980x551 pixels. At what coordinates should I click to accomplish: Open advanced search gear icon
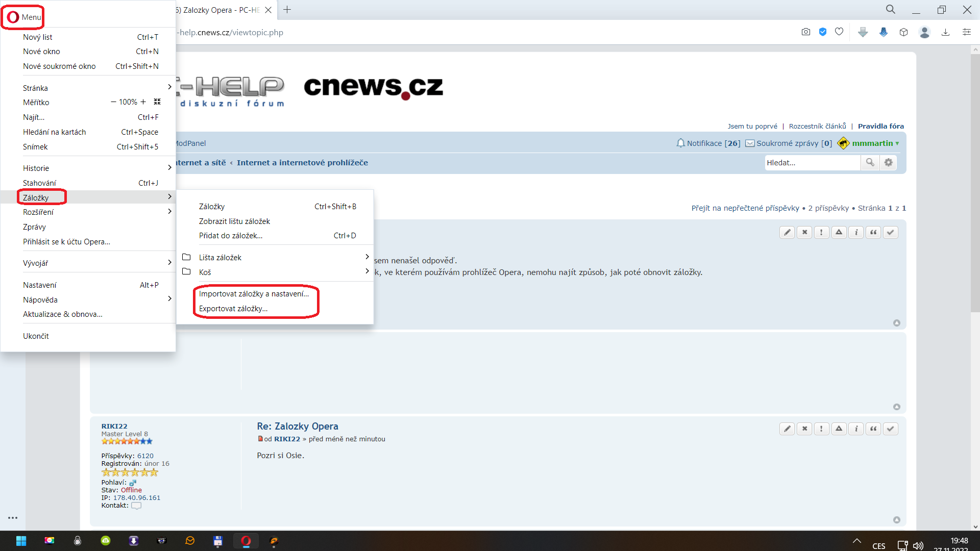(889, 162)
